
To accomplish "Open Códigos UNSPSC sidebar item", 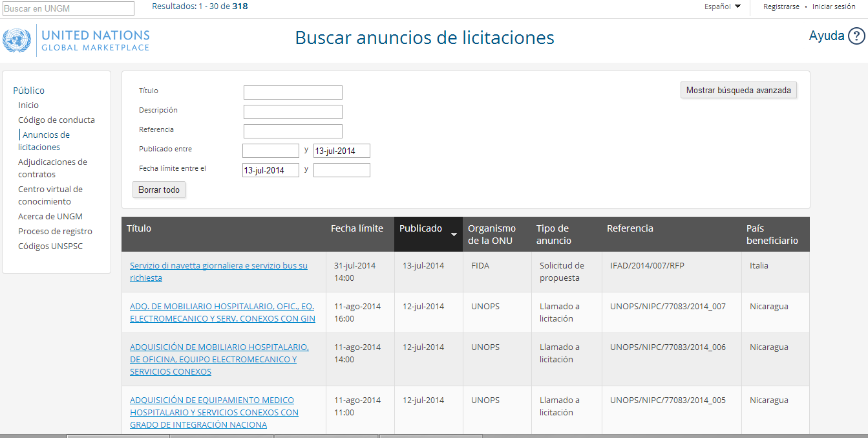I will tap(50, 246).
